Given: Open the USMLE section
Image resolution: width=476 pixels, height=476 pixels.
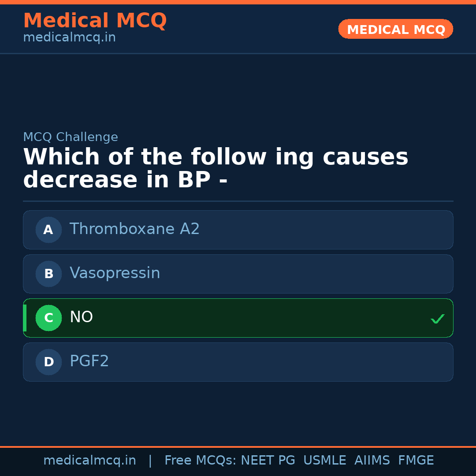Looking at the screenshot, I should coord(325,460).
